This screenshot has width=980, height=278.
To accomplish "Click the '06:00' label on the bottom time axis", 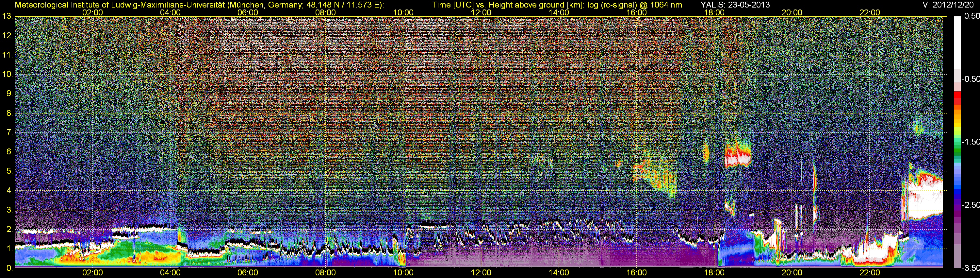I will point(248,273).
